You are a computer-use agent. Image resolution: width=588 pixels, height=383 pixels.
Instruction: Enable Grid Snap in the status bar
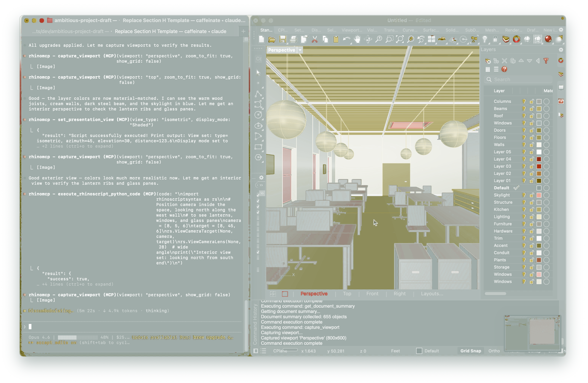471,351
